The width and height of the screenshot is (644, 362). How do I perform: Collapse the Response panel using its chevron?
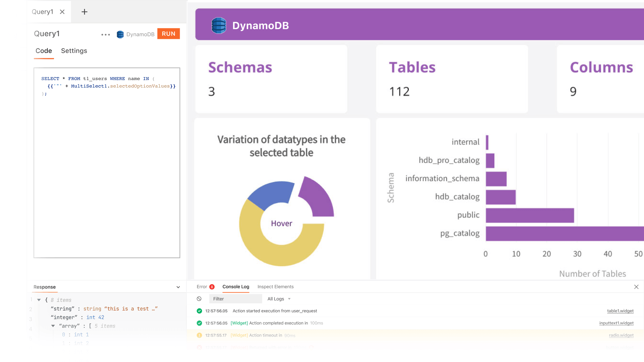178,287
